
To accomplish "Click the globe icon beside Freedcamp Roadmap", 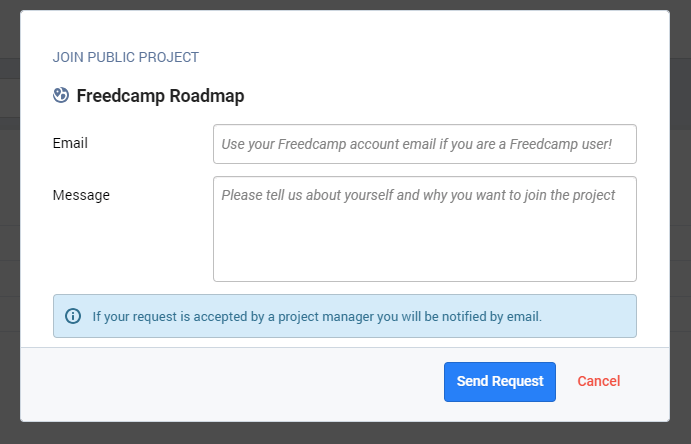I will [61, 96].
